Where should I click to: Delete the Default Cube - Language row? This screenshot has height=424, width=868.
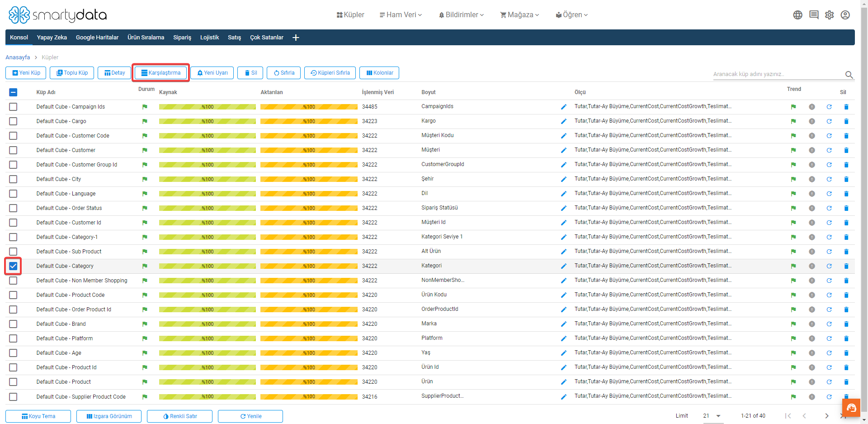coord(846,194)
